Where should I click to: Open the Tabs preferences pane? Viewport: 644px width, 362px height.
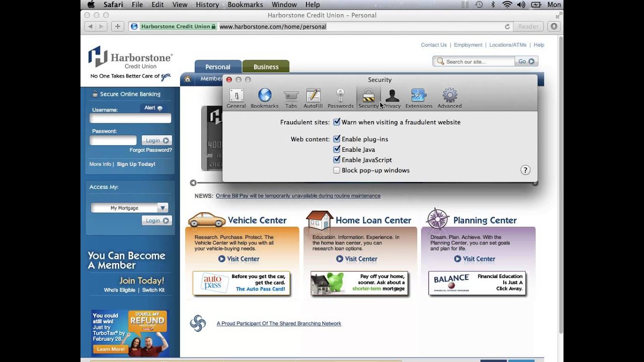pos(291,98)
